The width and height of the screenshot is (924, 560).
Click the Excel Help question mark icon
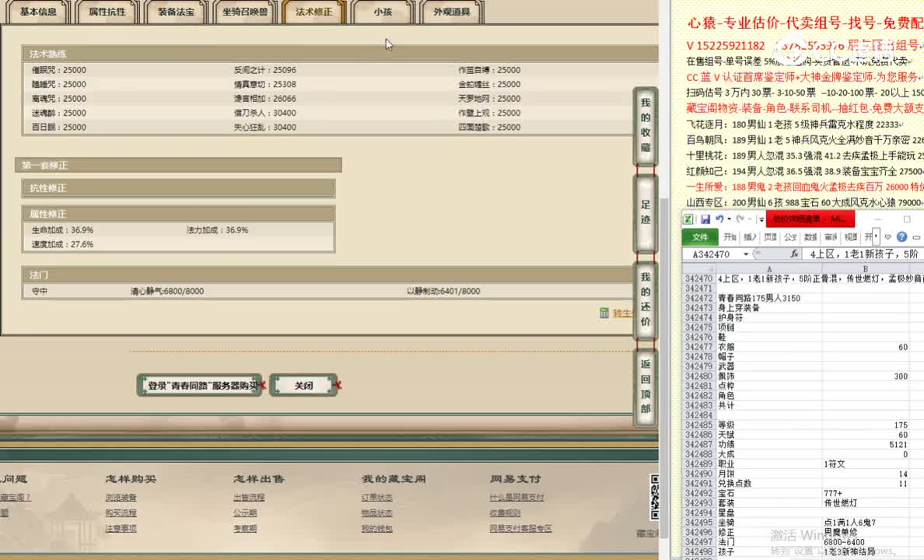902,237
